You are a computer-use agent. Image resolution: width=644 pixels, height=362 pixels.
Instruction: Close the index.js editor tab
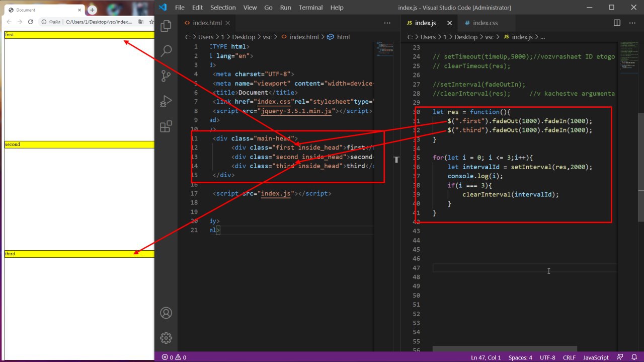point(450,23)
